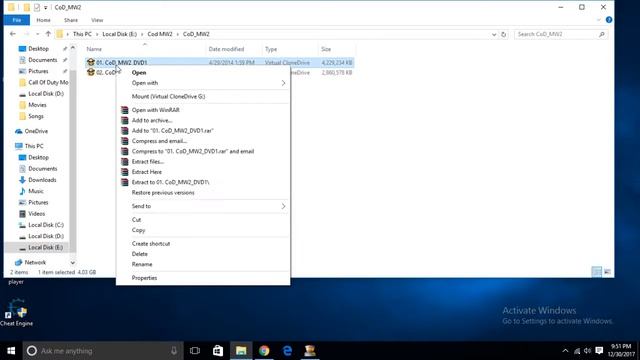Open the File ribbon tab
Screen dimensions: 640x360
coord(17,20)
